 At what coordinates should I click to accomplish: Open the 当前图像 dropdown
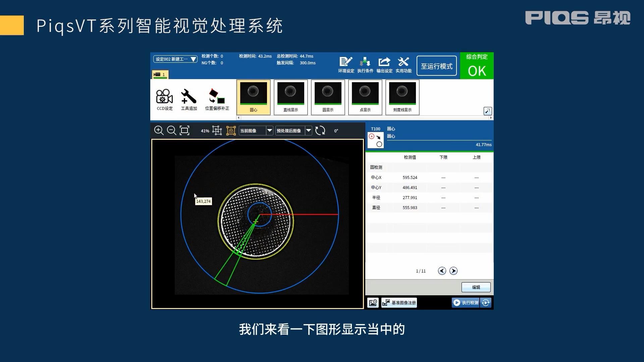point(256,131)
